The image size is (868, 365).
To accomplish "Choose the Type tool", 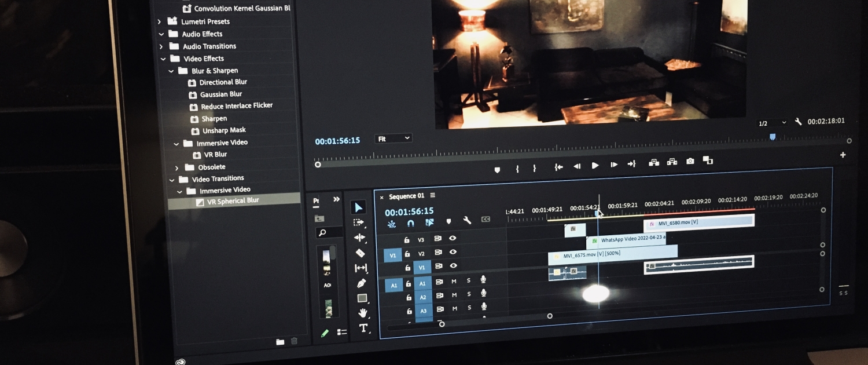I will (x=363, y=329).
